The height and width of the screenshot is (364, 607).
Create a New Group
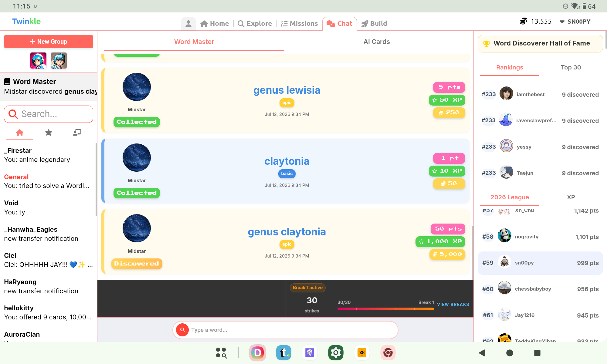[x=49, y=42]
